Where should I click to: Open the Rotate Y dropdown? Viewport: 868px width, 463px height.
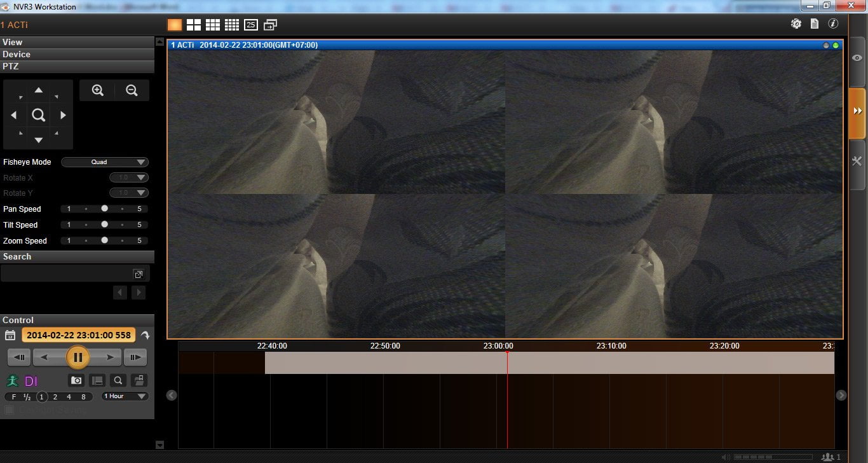[129, 193]
